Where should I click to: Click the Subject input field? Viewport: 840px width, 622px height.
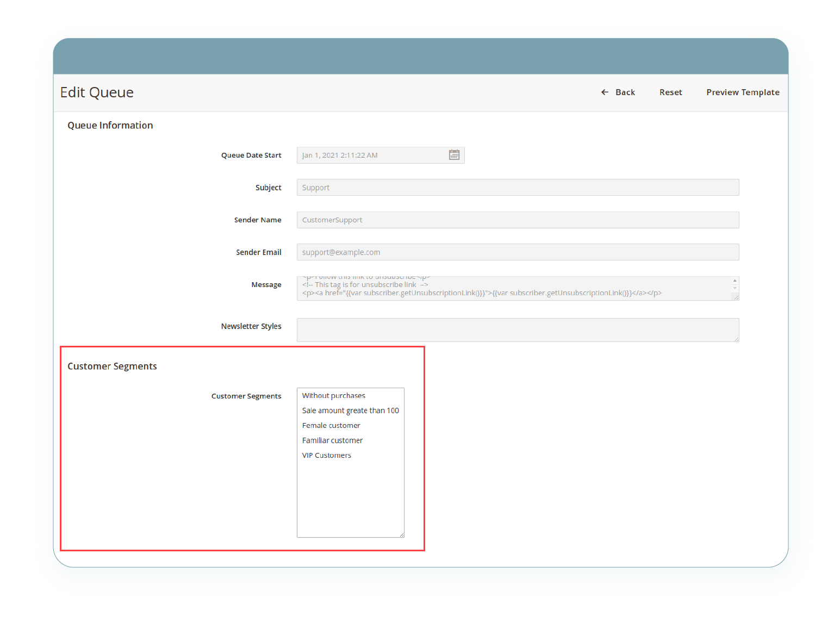517,188
